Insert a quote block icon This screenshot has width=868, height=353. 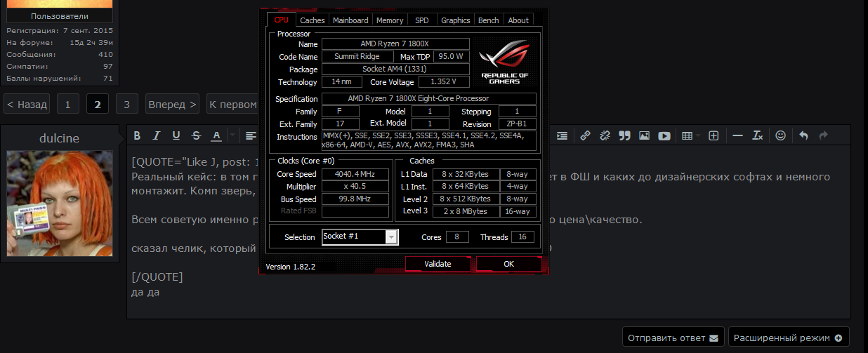coord(624,135)
